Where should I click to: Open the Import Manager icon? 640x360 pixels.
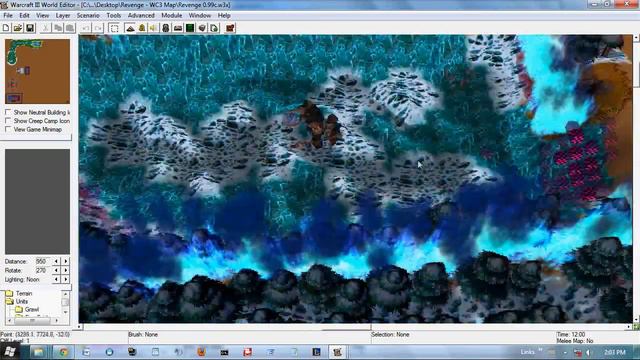(214, 28)
